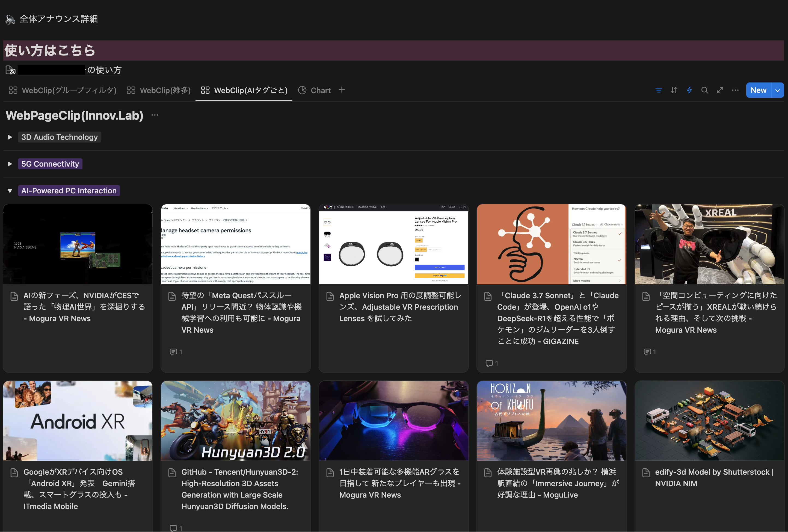The height and width of the screenshot is (532, 788).
Task: Open the automations lightning bolt icon
Action: click(x=689, y=90)
